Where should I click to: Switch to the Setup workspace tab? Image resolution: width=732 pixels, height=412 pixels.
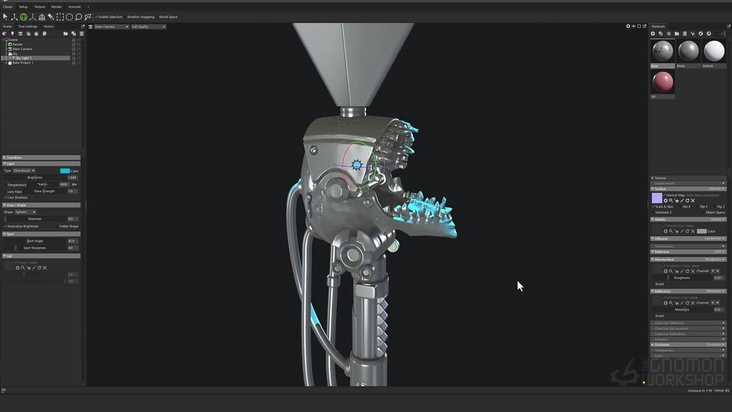23,7
